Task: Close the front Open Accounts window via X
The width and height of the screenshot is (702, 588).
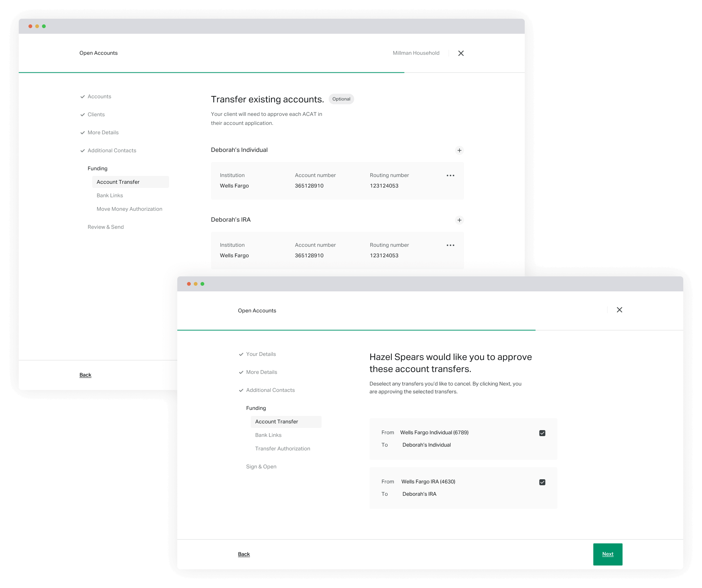Action: 620,310
